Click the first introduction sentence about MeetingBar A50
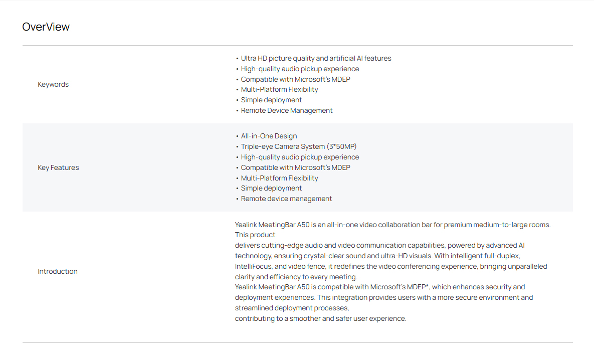The width and height of the screenshot is (594, 364). (x=393, y=225)
